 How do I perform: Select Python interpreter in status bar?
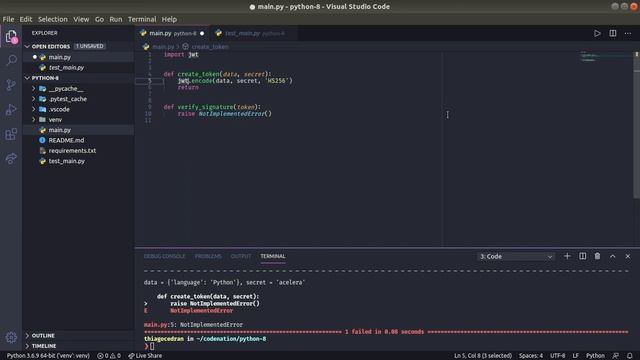(48, 356)
